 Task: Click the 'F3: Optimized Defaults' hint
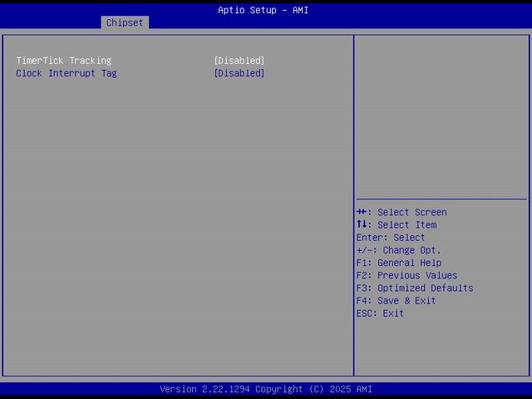415,288
